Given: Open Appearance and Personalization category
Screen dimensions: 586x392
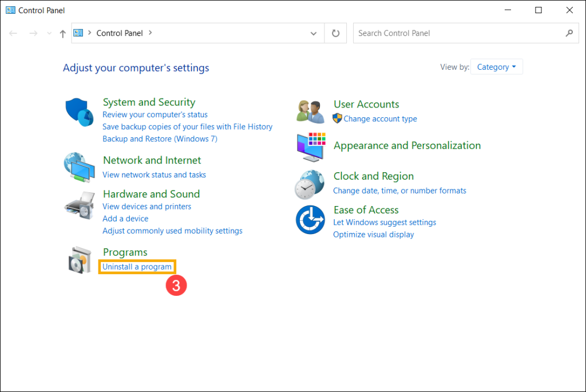Looking at the screenshot, I should (407, 145).
